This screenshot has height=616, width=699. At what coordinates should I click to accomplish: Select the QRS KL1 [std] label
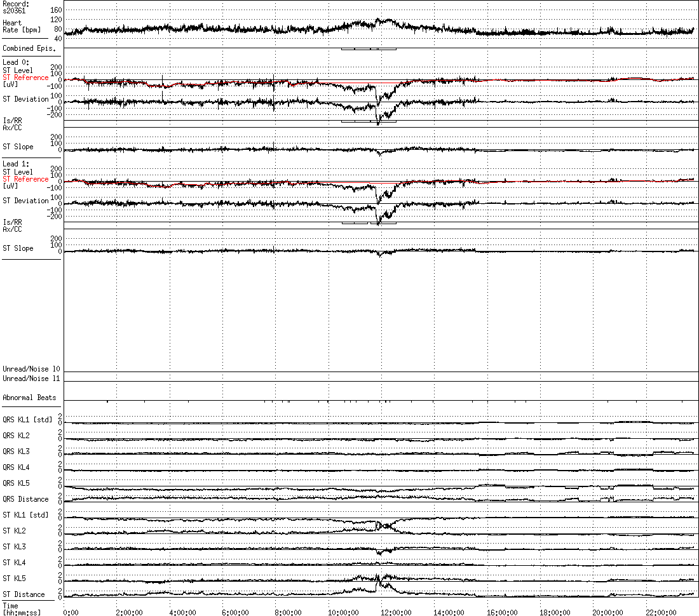[x=28, y=420]
